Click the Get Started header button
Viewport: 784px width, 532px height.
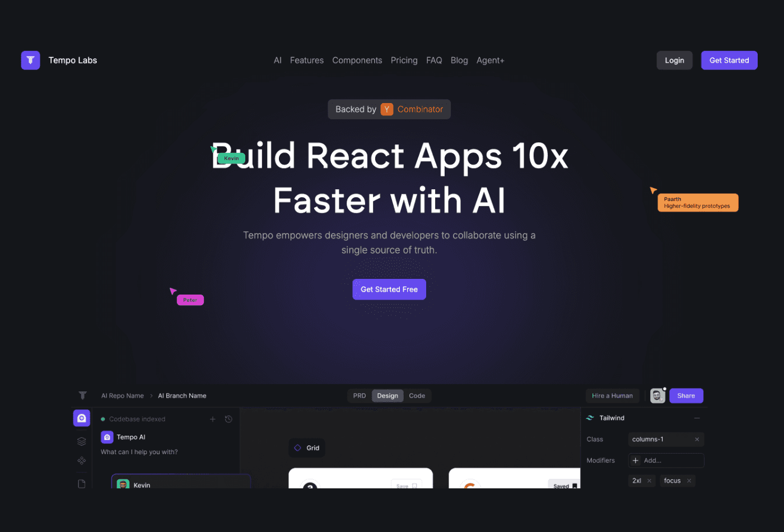point(729,60)
